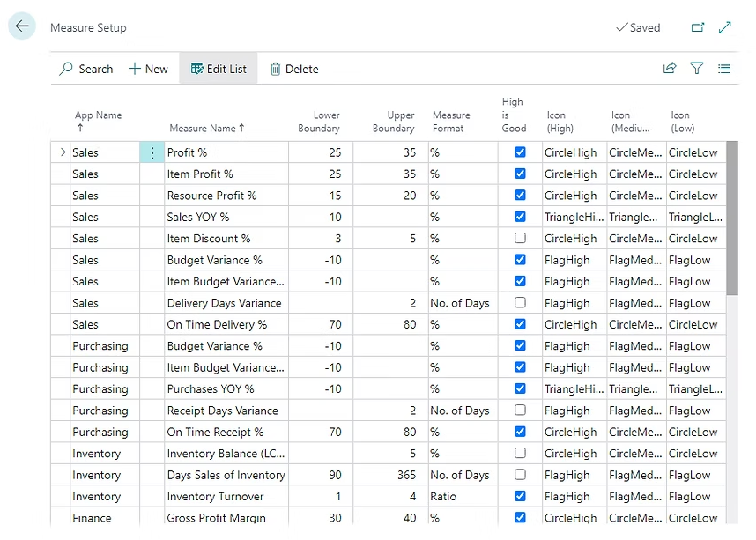Delete the selected measure
This screenshot has width=756, height=540.
pyautogui.click(x=293, y=69)
